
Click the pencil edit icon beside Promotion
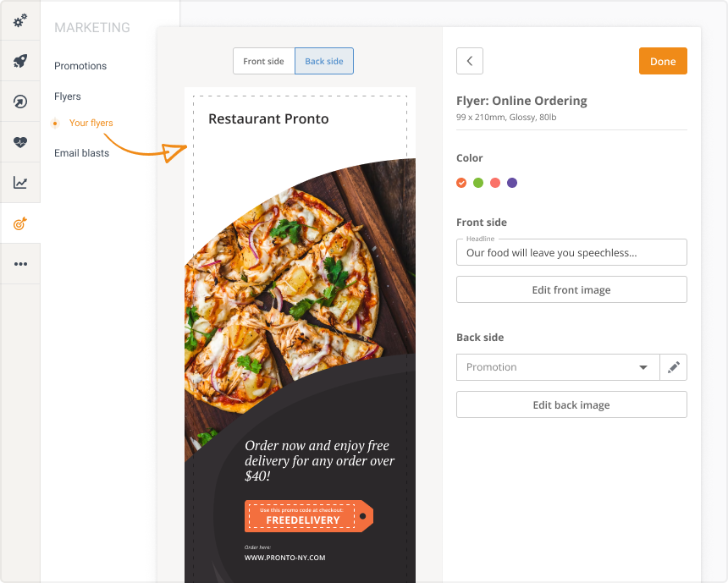[x=673, y=367]
